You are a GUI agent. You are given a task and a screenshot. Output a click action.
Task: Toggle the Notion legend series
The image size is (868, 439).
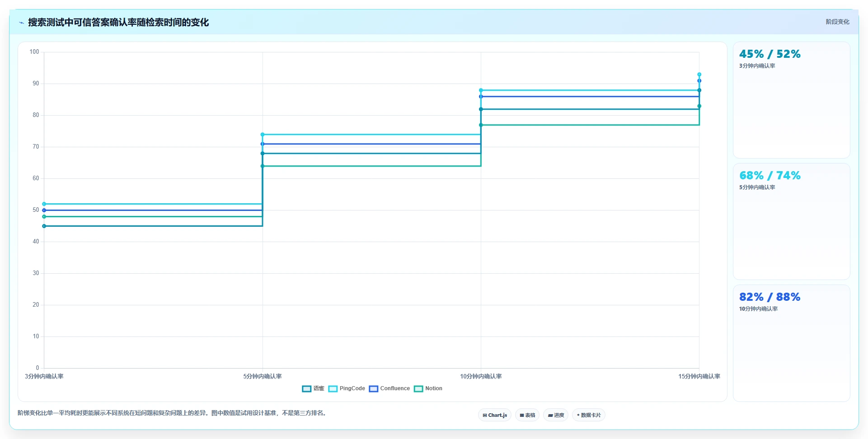point(428,388)
